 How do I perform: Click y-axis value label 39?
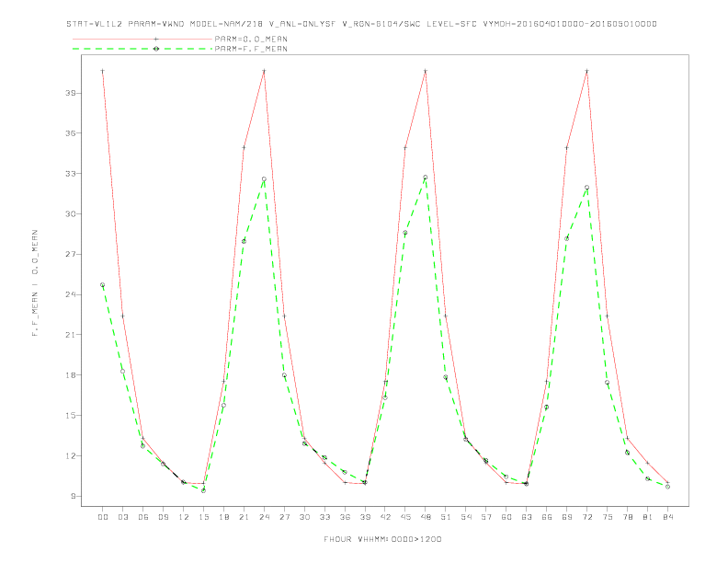tap(71, 93)
